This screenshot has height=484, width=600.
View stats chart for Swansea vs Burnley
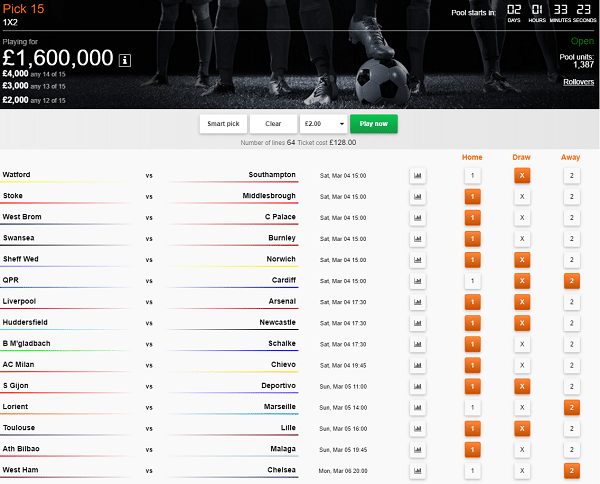(x=417, y=239)
